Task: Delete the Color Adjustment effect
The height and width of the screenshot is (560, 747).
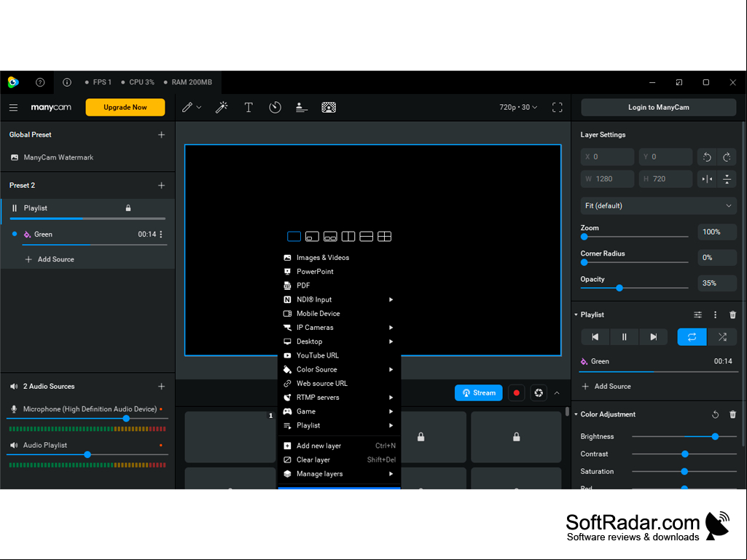Action: [732, 414]
